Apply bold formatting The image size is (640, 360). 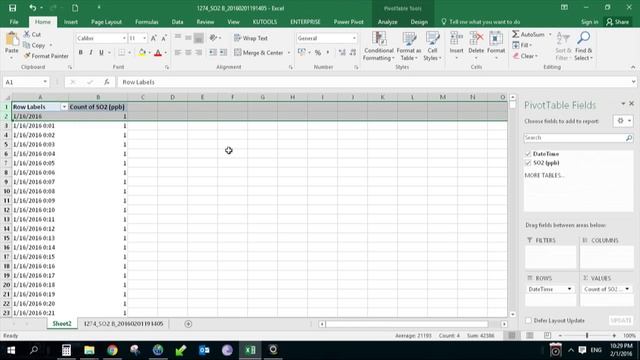tap(80, 53)
